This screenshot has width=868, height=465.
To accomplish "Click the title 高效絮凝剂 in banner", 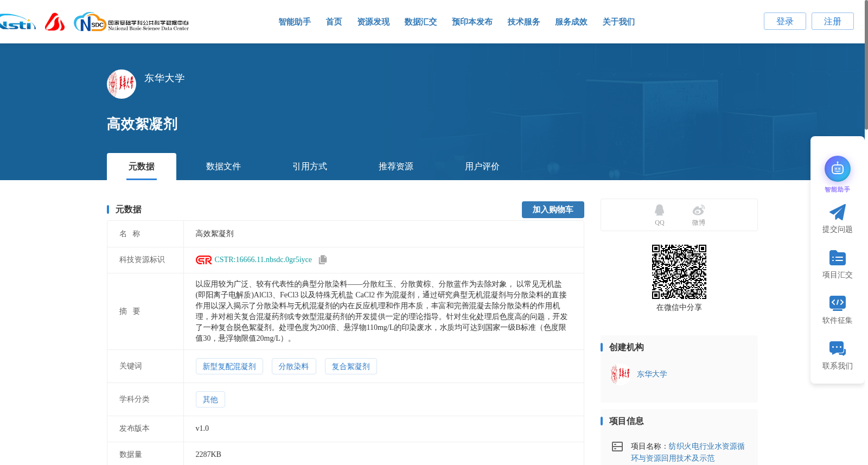I will click(142, 124).
